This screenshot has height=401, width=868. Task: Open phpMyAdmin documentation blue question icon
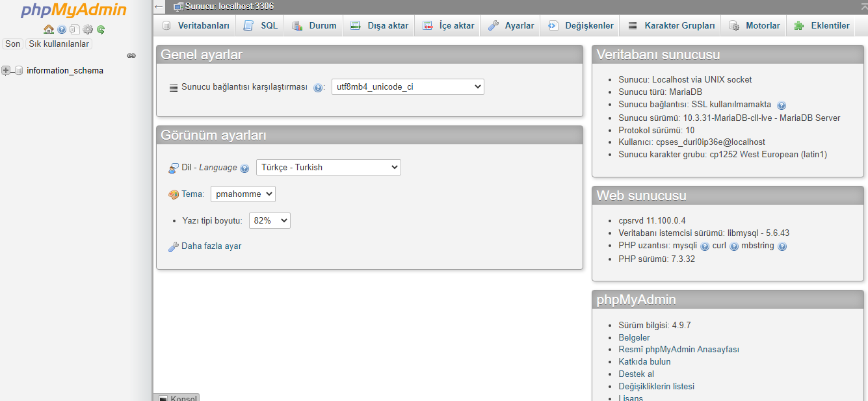click(62, 29)
